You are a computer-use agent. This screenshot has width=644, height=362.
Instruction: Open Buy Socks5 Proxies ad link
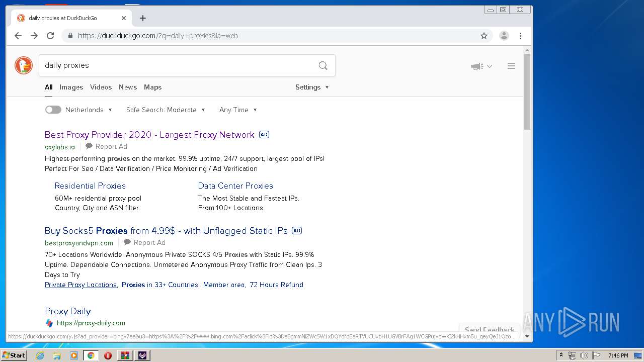coord(166,231)
